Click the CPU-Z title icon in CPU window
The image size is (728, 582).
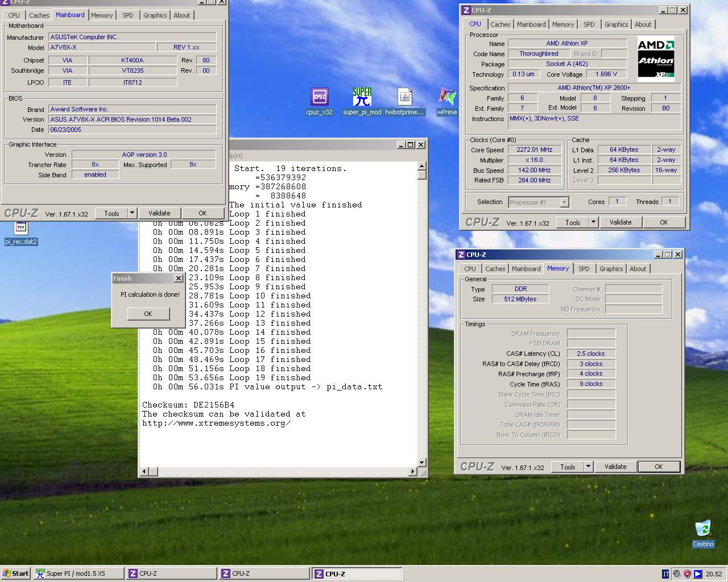(466, 10)
